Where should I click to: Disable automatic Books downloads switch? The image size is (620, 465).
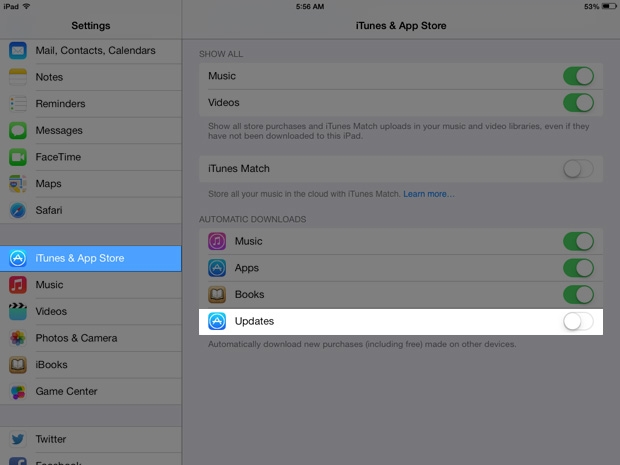point(578,295)
